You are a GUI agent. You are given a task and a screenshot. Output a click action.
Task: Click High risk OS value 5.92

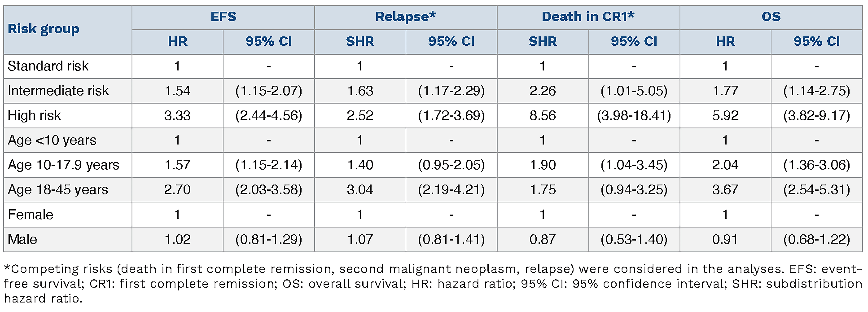click(x=725, y=116)
